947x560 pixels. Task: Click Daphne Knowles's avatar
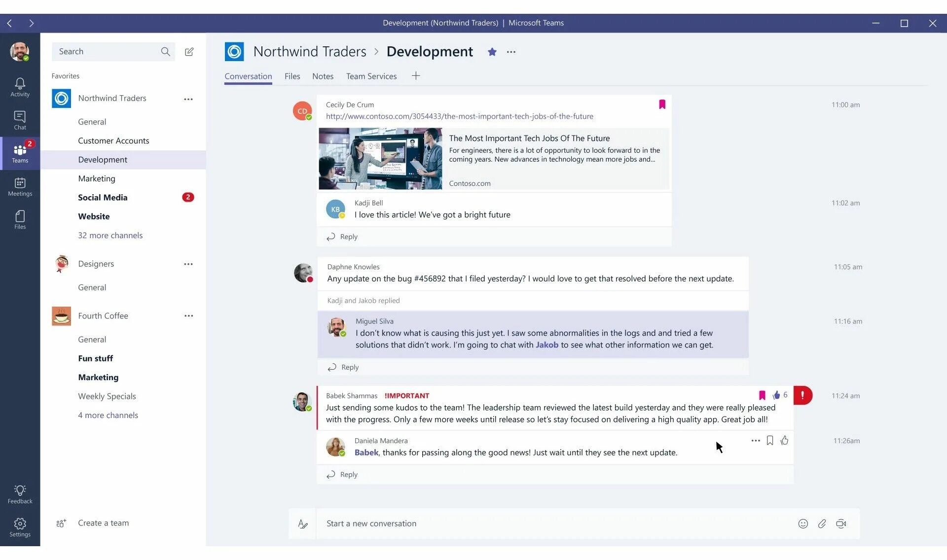303,273
